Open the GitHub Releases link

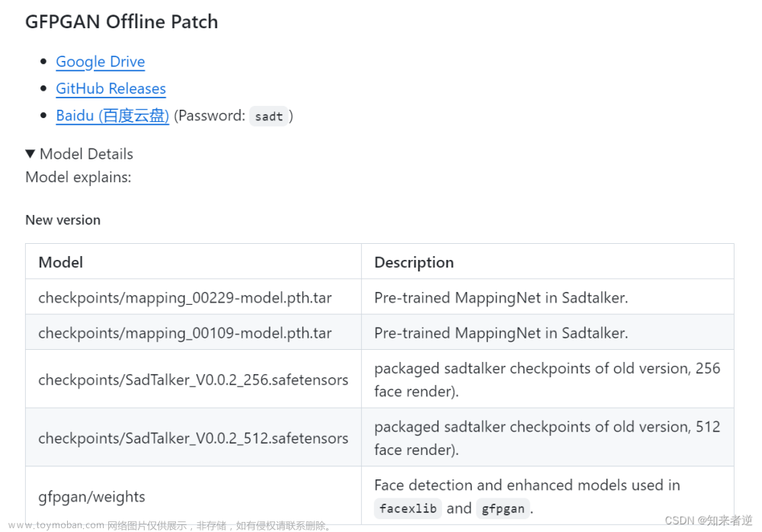(x=110, y=88)
